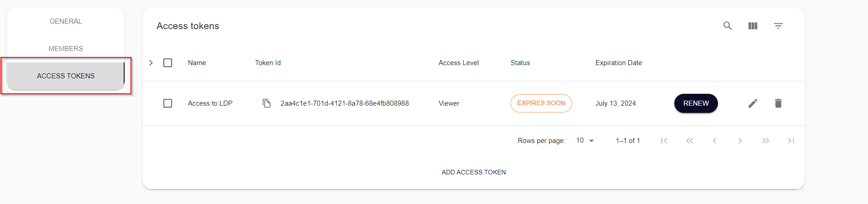Screen dimensions: 868x204
Task: Switch to the Members tab
Action: click(x=66, y=49)
